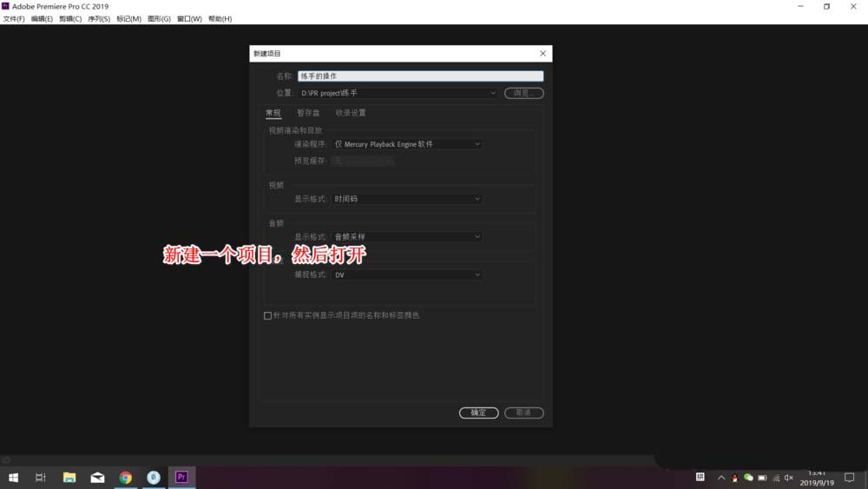Switch to the 收录设置 tab
Screen dimensions: 868x489
tap(351, 113)
